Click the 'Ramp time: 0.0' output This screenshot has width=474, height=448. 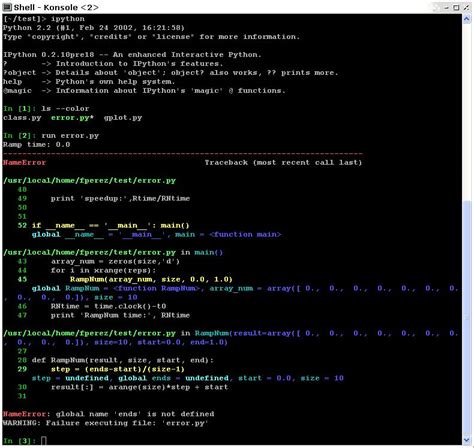[x=36, y=145]
